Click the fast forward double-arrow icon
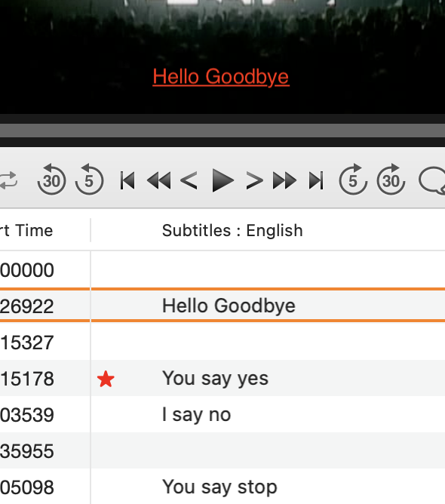This screenshot has width=445, height=504. pos(284,180)
